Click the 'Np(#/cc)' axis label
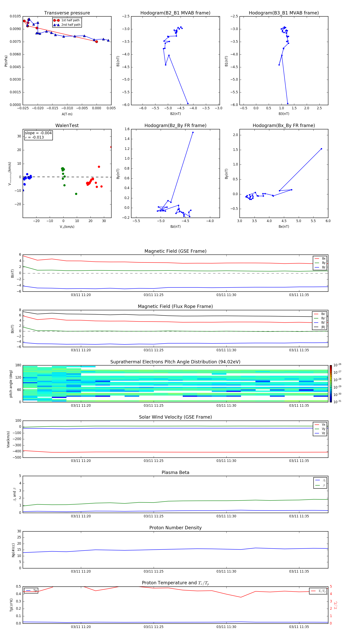 tap(13, 550)
